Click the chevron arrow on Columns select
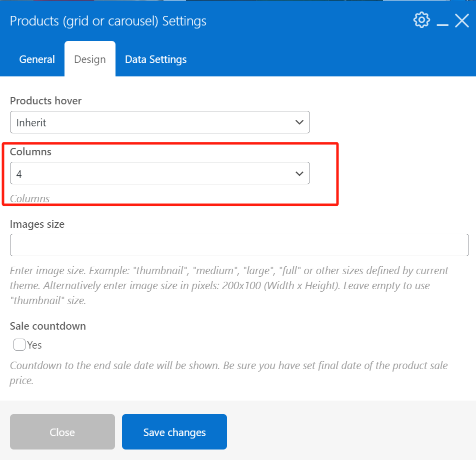Screen dimensions: 476x460 click(x=299, y=173)
